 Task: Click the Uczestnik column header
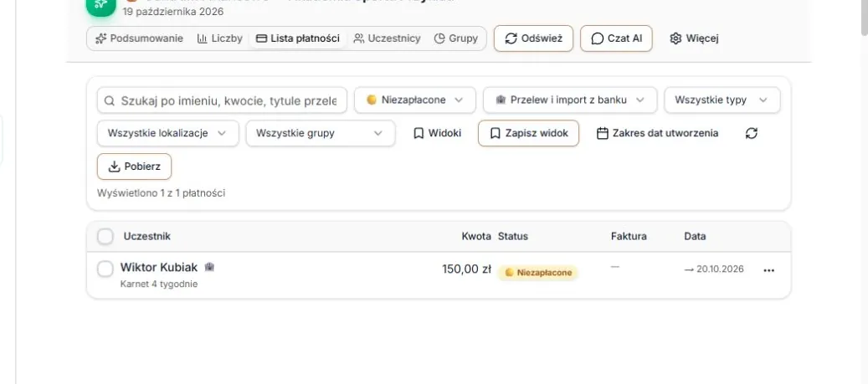pyautogui.click(x=147, y=237)
